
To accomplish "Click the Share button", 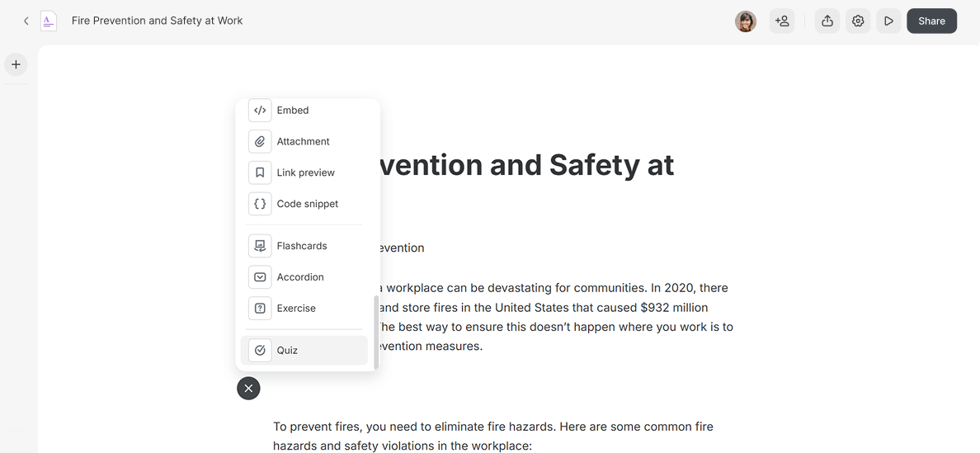I will pos(931,21).
